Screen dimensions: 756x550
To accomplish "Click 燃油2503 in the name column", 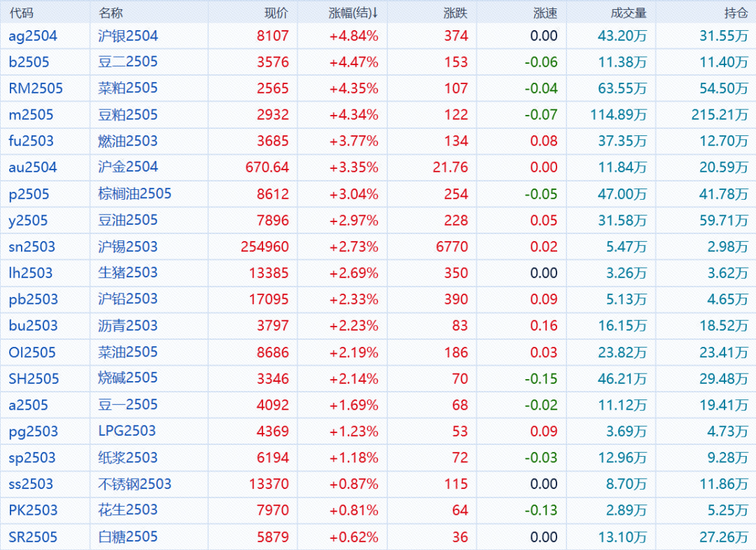I will [x=128, y=141].
